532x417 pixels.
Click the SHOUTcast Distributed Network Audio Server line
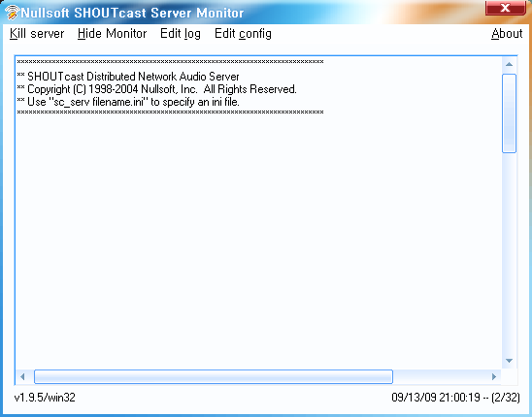click(128, 77)
